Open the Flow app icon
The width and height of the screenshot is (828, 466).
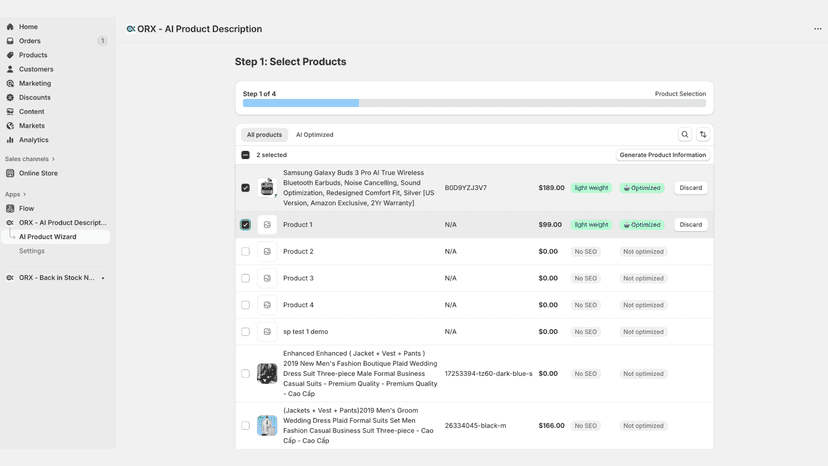pos(10,209)
